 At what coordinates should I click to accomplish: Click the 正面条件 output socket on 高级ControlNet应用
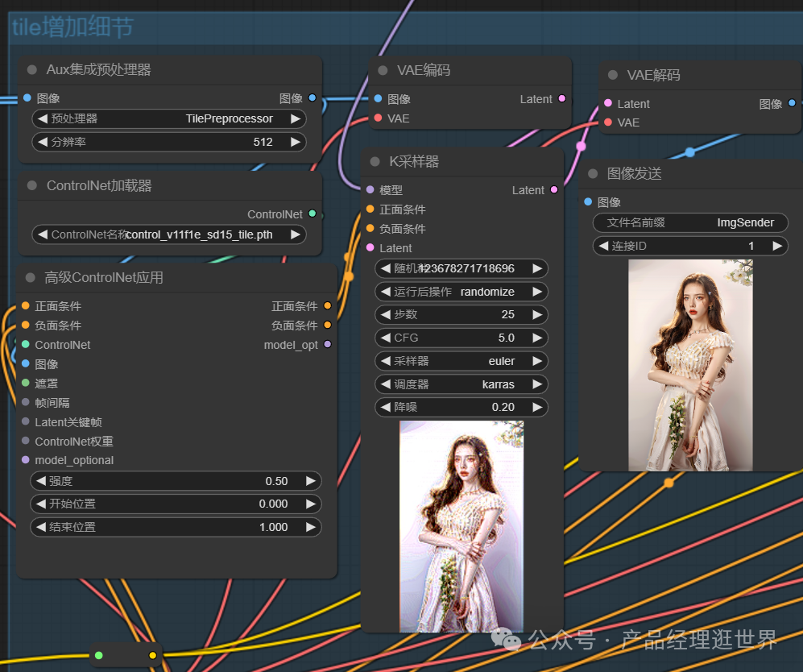pos(326,306)
